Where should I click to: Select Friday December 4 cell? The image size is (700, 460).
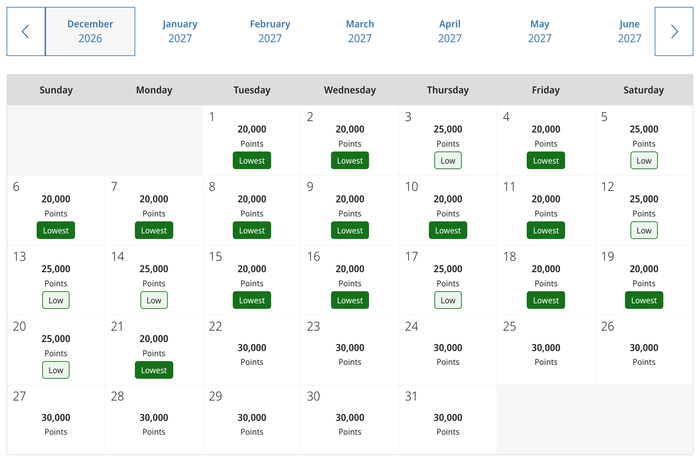point(546,140)
